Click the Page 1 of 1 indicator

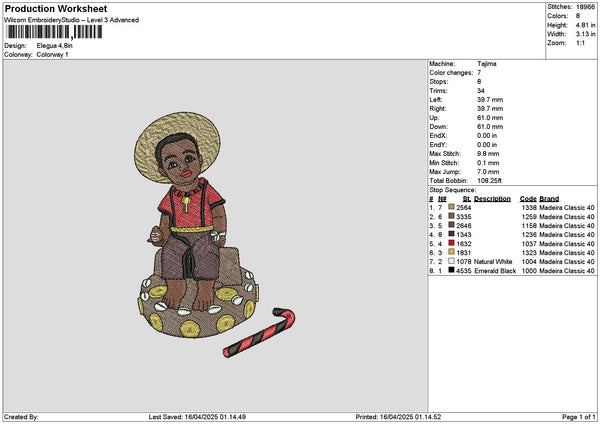[x=579, y=417]
